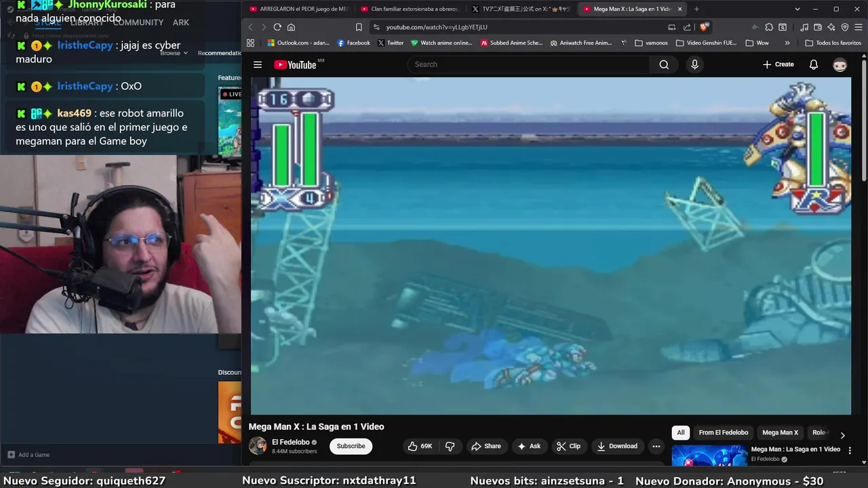Bookmark this page icon in address bar
868x488 pixels.
(359, 27)
